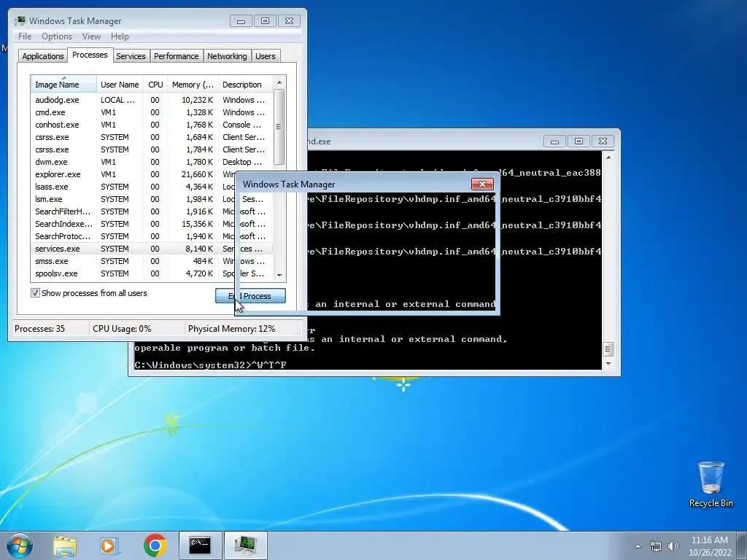Toggle Show processes from all users

click(x=35, y=293)
